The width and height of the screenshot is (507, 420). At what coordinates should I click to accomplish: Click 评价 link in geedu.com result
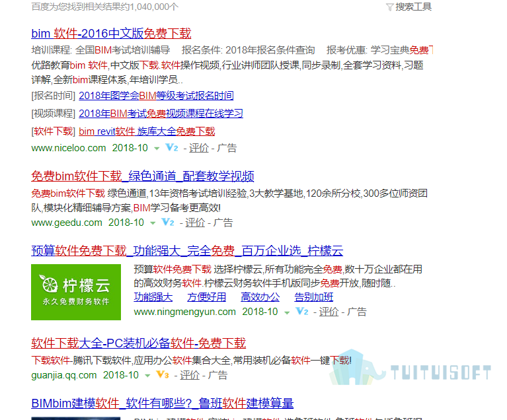195,223
